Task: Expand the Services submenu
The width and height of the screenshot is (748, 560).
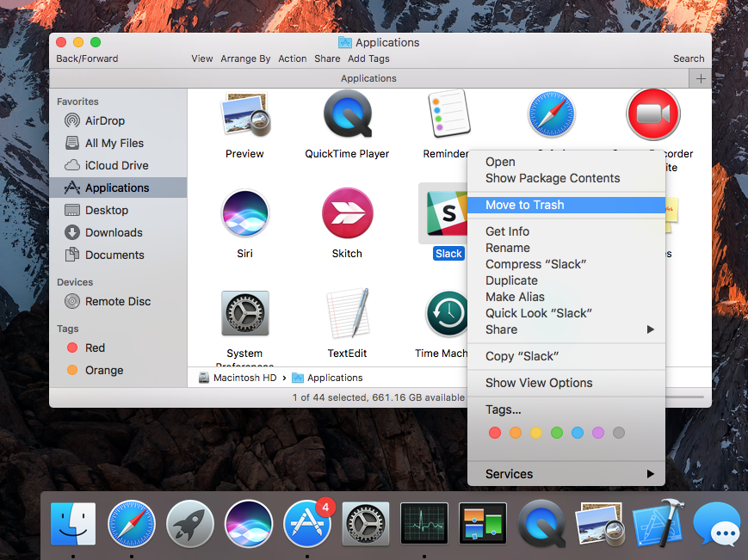Action: pos(509,474)
